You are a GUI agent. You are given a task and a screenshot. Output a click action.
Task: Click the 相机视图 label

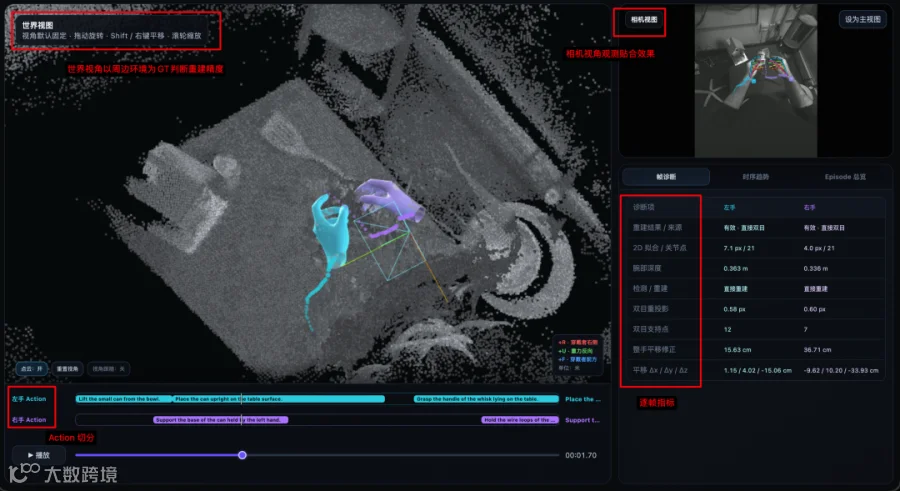(x=643, y=20)
